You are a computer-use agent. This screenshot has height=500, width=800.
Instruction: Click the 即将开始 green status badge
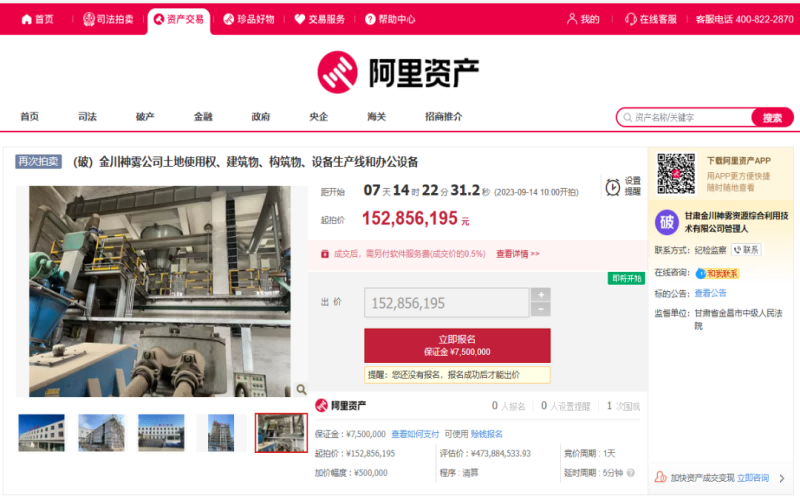[626, 278]
